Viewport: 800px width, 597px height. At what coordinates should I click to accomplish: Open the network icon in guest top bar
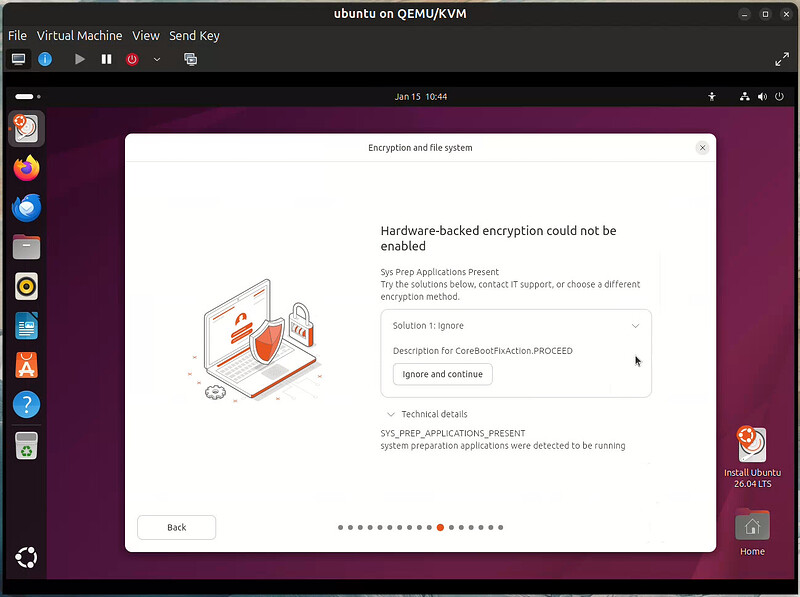745,96
